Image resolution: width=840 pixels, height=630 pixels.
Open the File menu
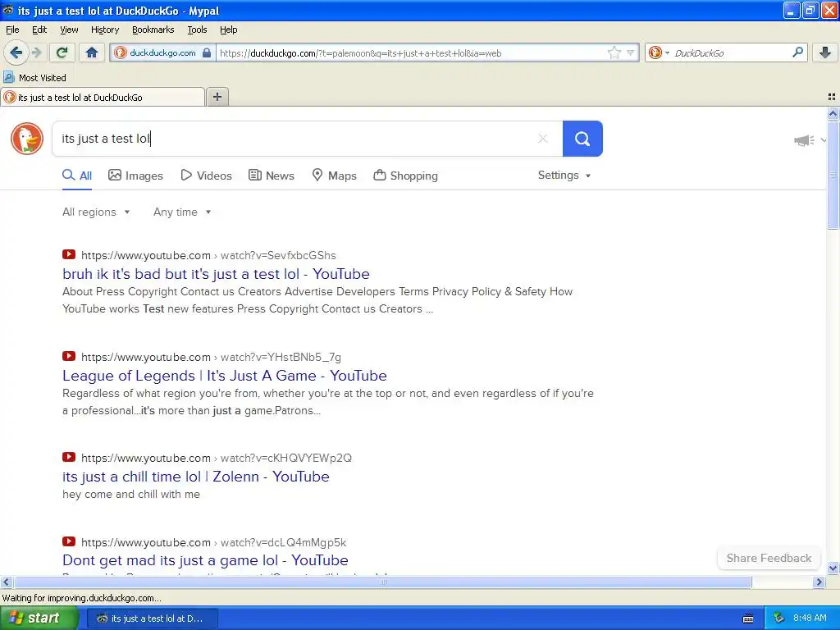(x=12, y=30)
